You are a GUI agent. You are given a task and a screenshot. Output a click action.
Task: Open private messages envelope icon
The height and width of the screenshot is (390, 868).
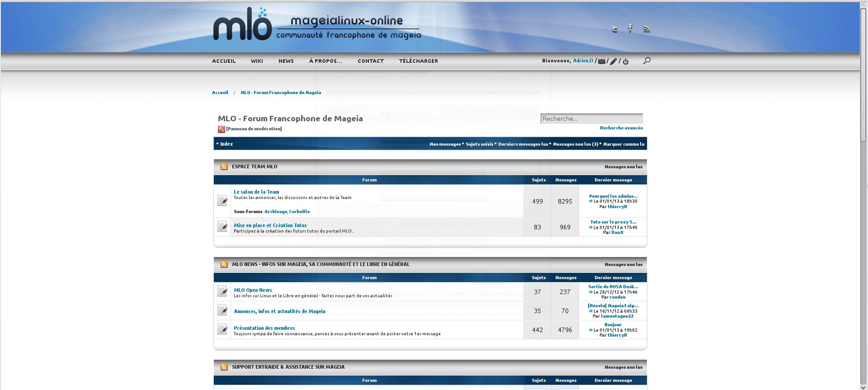pos(602,62)
